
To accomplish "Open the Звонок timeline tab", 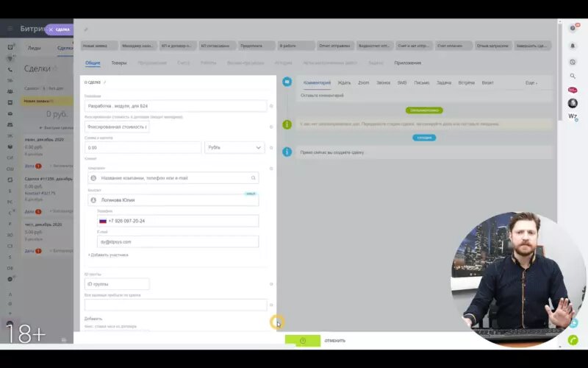I will [x=383, y=82].
